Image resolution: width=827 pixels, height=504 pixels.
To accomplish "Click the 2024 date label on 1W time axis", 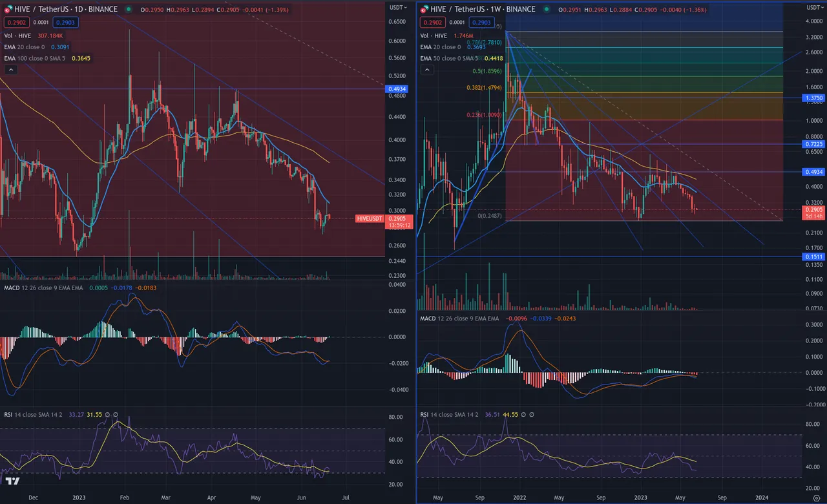I will point(762,498).
